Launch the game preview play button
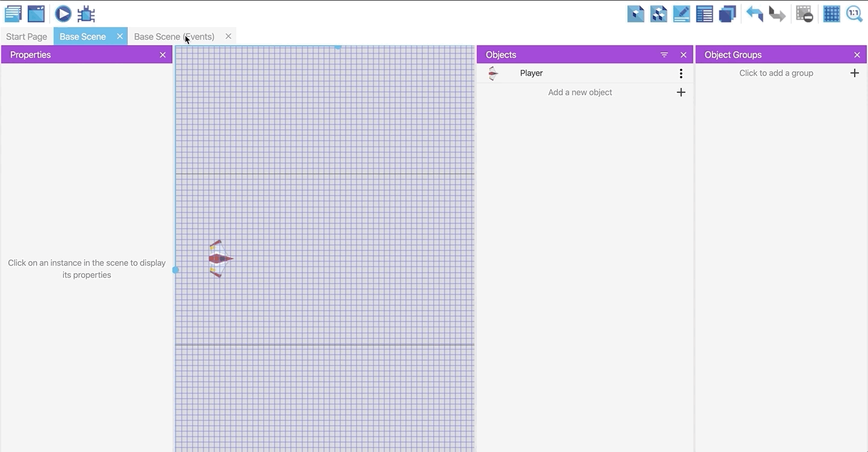 [x=63, y=13]
